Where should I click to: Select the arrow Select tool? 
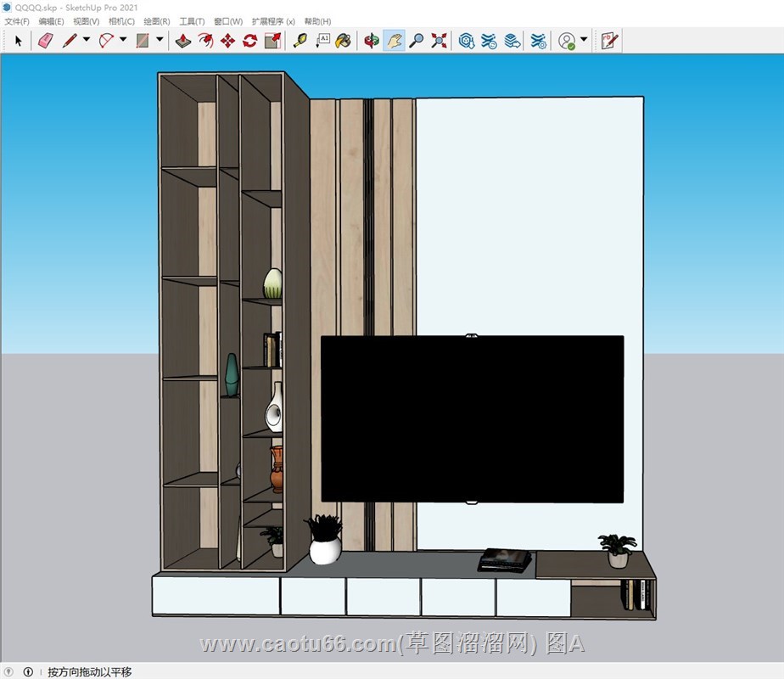click(19, 40)
